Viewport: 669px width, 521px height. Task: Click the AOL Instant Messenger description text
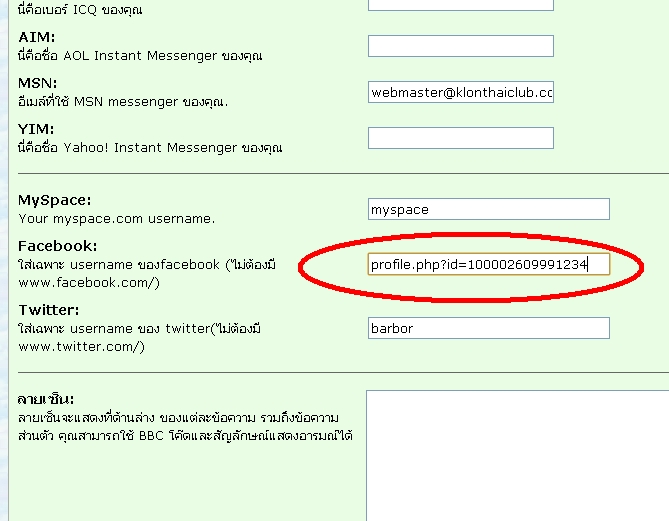coord(140,55)
